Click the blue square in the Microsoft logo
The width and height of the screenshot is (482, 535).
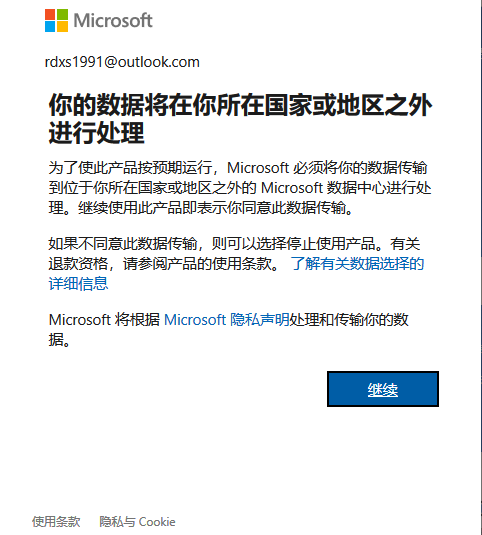[50, 27]
